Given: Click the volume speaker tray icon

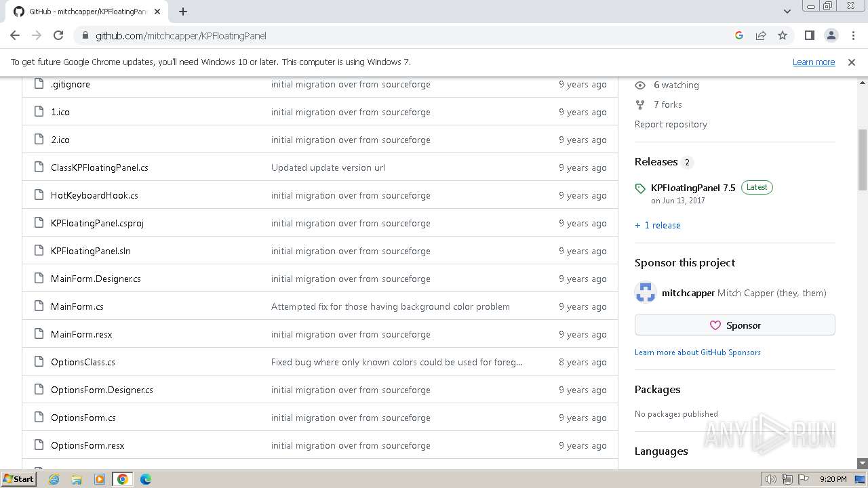Looking at the screenshot, I should pos(772,479).
